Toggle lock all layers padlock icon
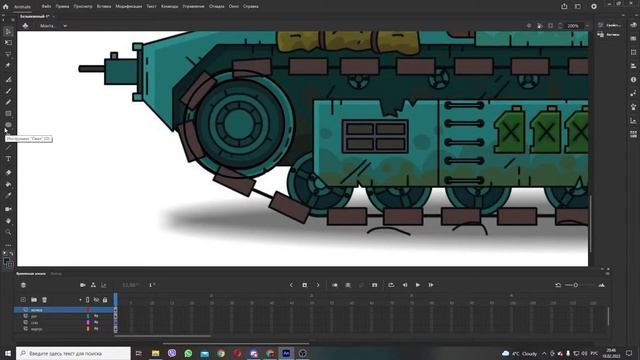The height and width of the screenshot is (360, 640). pyautogui.click(x=105, y=300)
